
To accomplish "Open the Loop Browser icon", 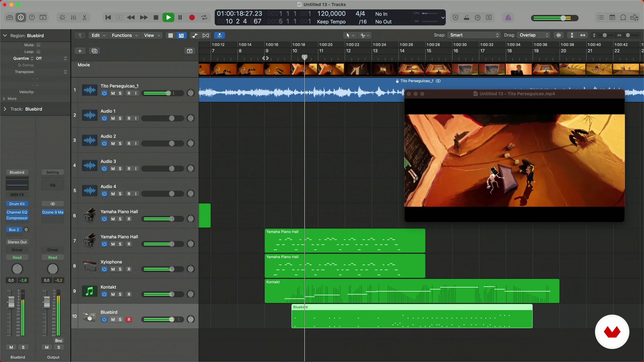I will pyautogui.click(x=623, y=17).
